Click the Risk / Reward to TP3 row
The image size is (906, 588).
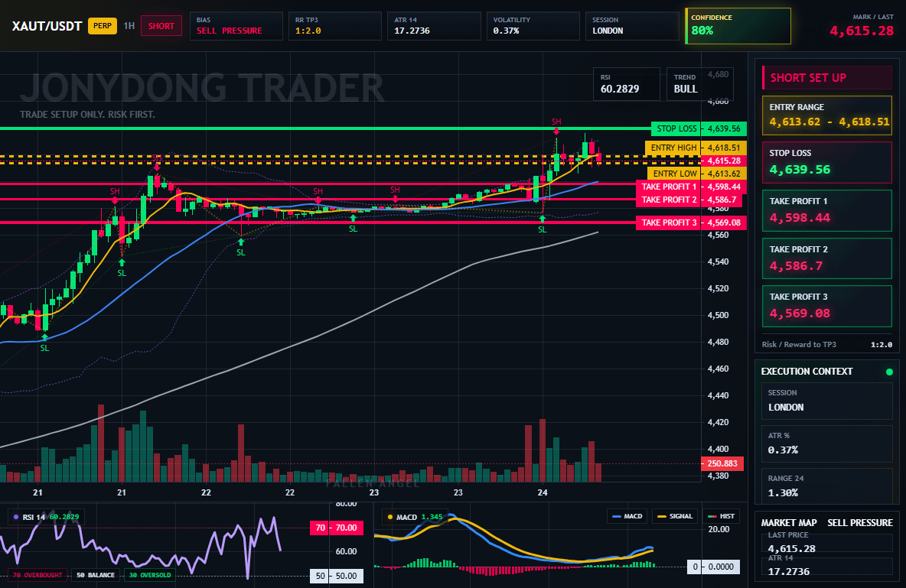click(827, 345)
